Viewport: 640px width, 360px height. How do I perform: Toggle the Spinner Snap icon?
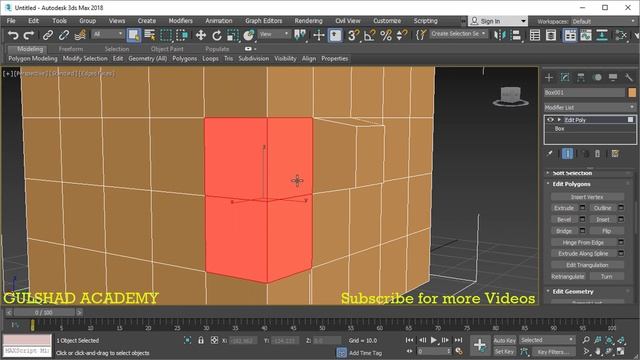point(402,35)
